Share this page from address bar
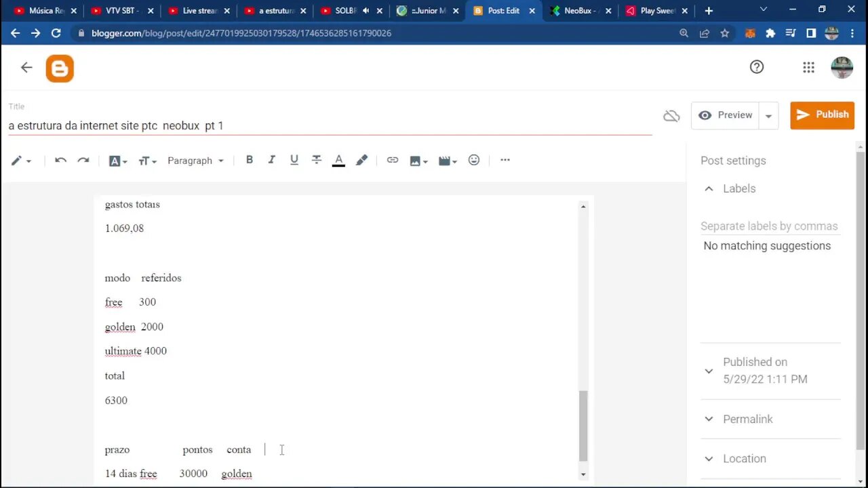 pyautogui.click(x=705, y=33)
